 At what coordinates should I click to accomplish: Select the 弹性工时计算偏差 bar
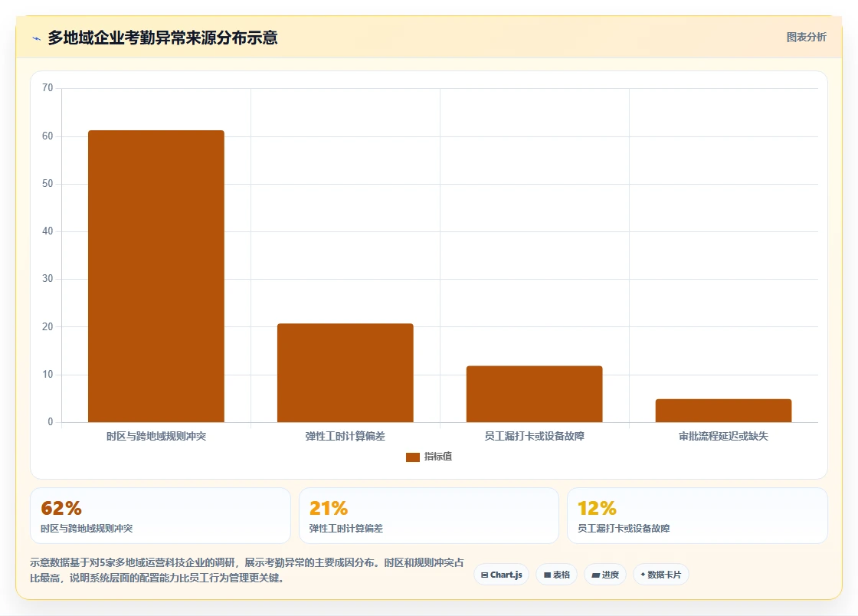[345, 373]
